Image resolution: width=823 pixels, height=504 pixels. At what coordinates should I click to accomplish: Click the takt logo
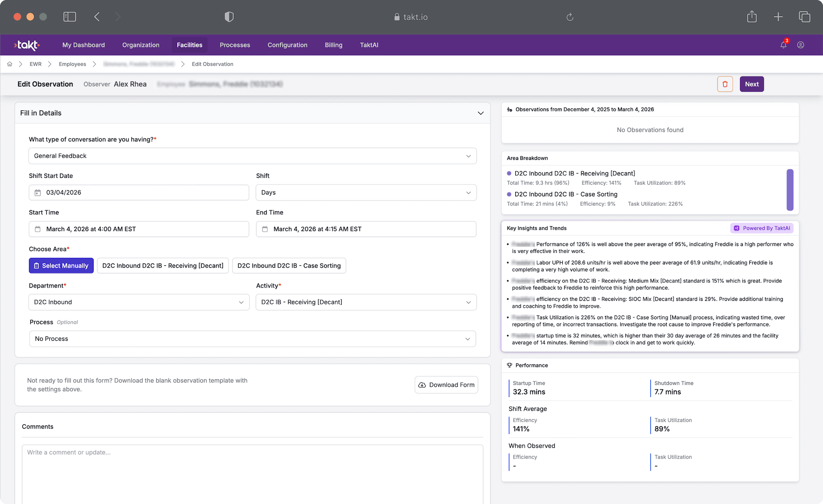click(x=27, y=45)
